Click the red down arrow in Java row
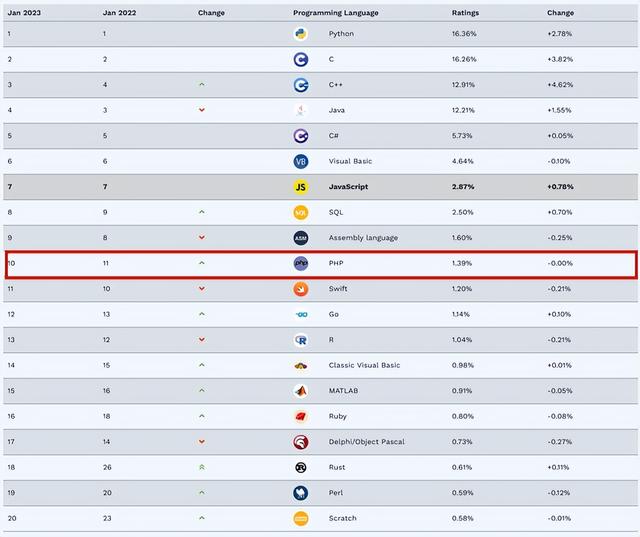 click(x=202, y=110)
